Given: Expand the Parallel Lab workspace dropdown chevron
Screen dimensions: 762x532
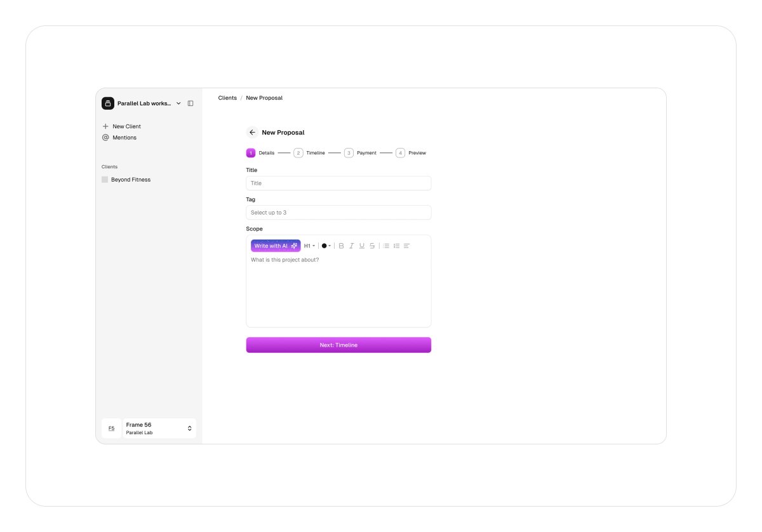Looking at the screenshot, I should pos(178,103).
